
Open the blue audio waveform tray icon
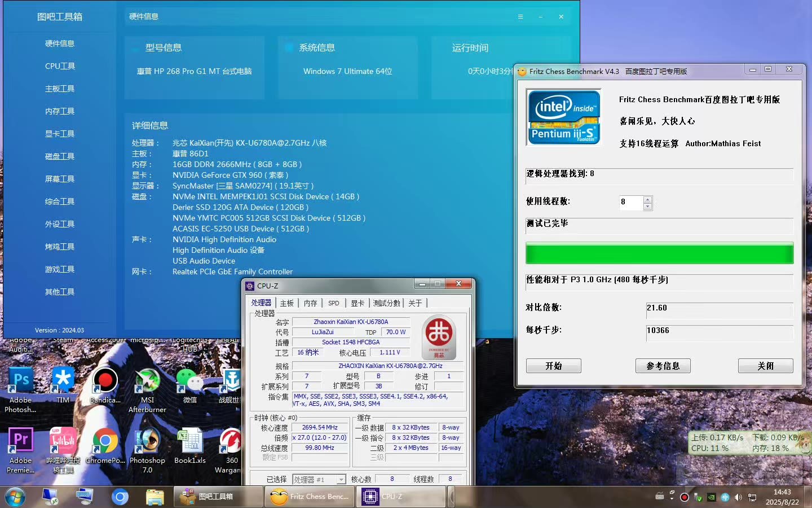point(725,497)
